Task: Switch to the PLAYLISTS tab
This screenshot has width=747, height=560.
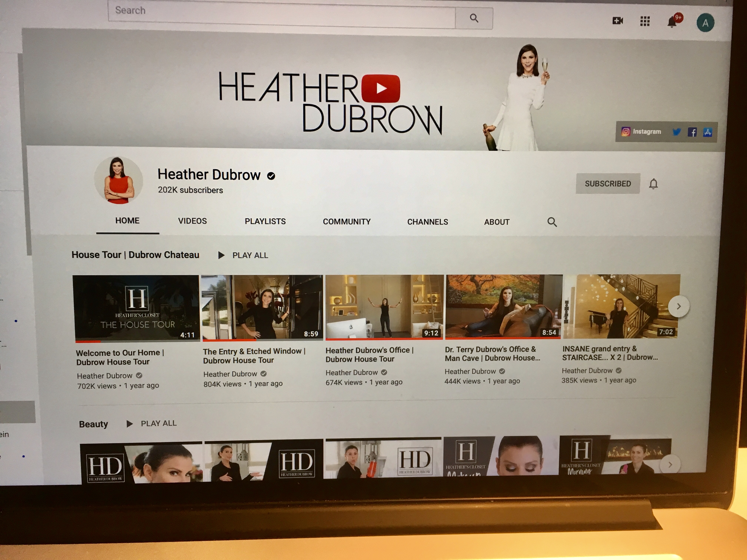Action: (x=265, y=221)
